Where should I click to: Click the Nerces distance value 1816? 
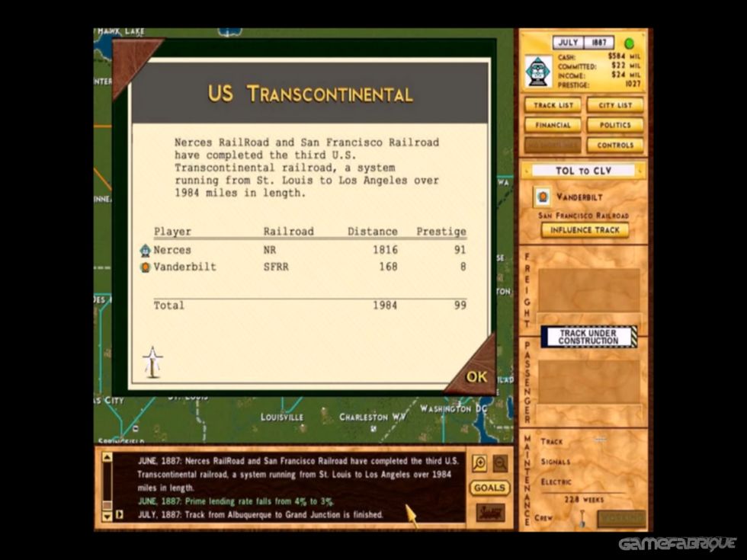point(385,250)
